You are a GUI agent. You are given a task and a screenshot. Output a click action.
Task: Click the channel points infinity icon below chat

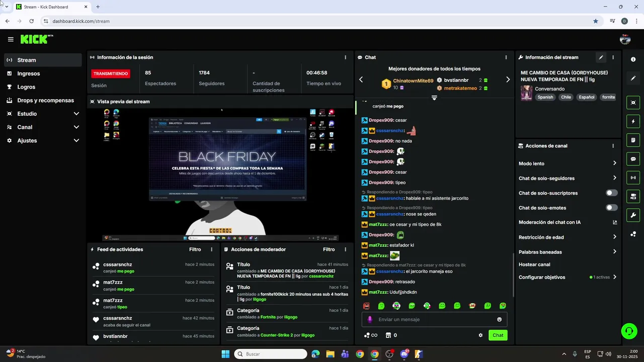tap(371, 335)
